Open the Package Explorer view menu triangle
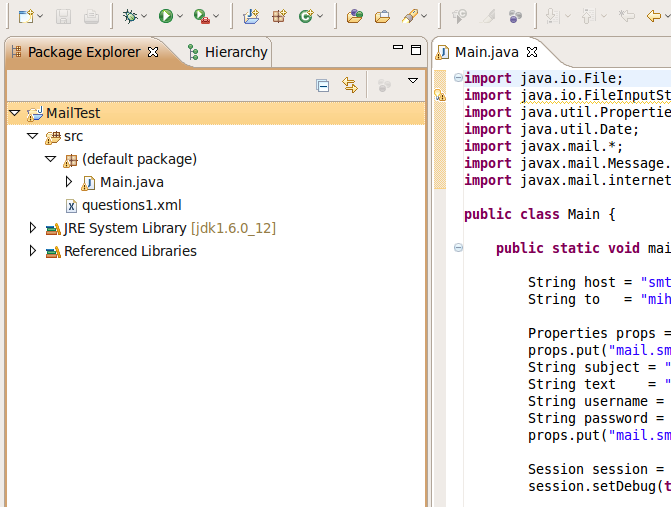 (x=413, y=80)
